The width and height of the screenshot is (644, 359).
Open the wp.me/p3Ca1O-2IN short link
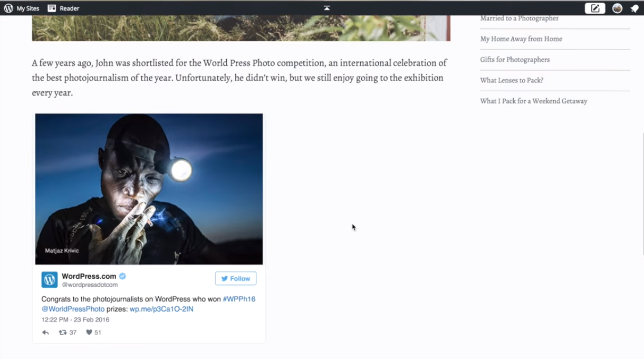click(x=161, y=309)
